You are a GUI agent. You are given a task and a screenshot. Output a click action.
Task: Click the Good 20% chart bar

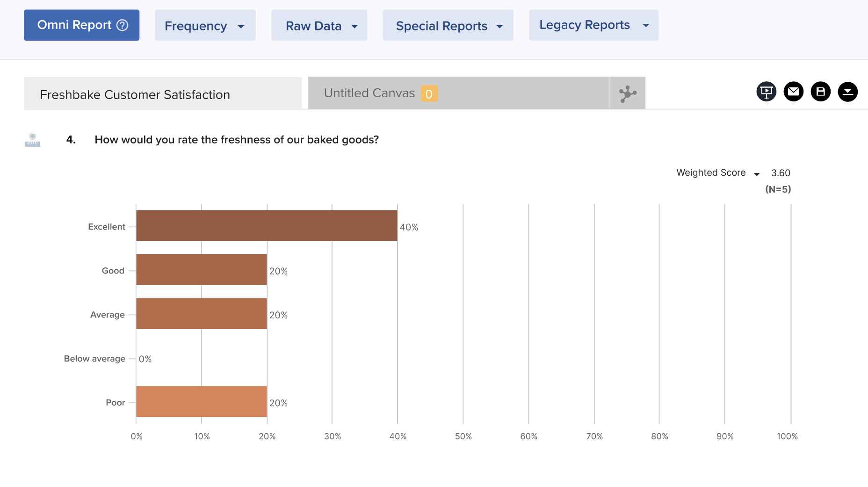(x=201, y=270)
